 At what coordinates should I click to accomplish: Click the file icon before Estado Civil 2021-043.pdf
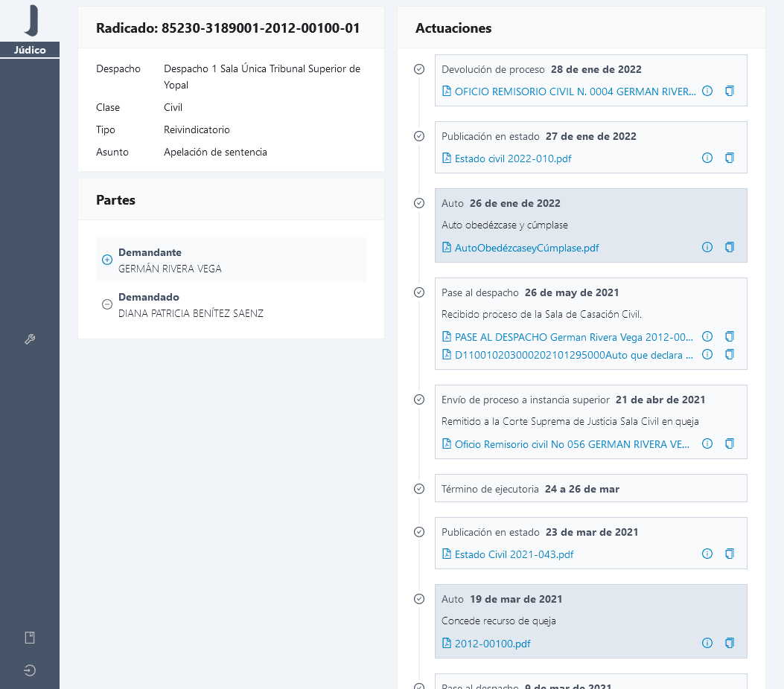[446, 554]
